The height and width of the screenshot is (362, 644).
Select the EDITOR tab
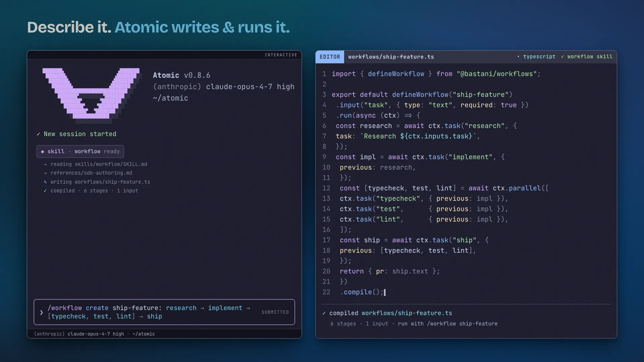pos(330,57)
